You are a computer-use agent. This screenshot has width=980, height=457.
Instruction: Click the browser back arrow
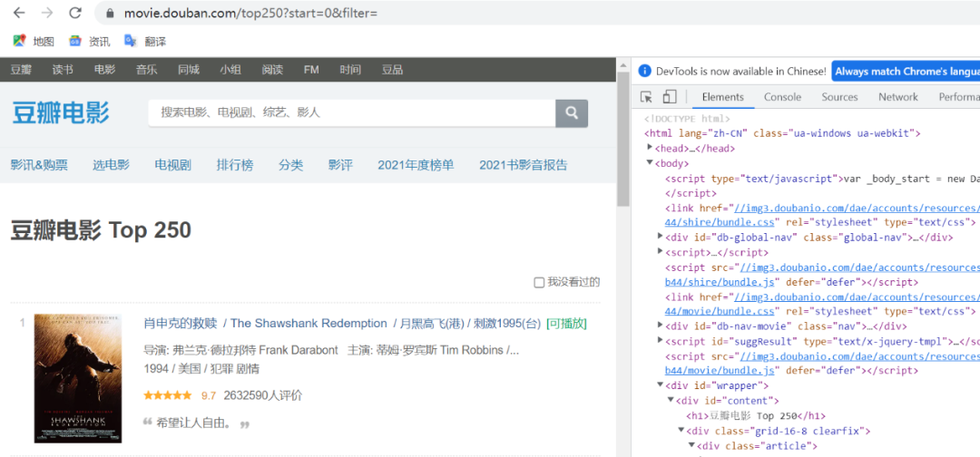tap(19, 13)
